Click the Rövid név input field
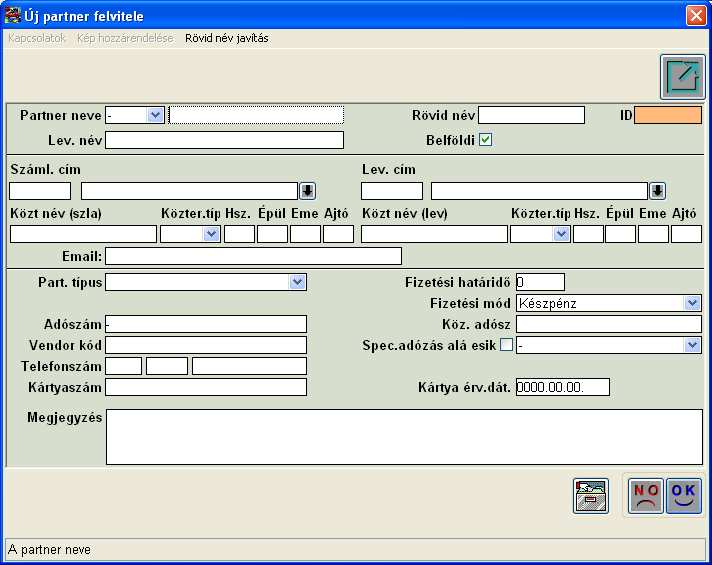 531,115
